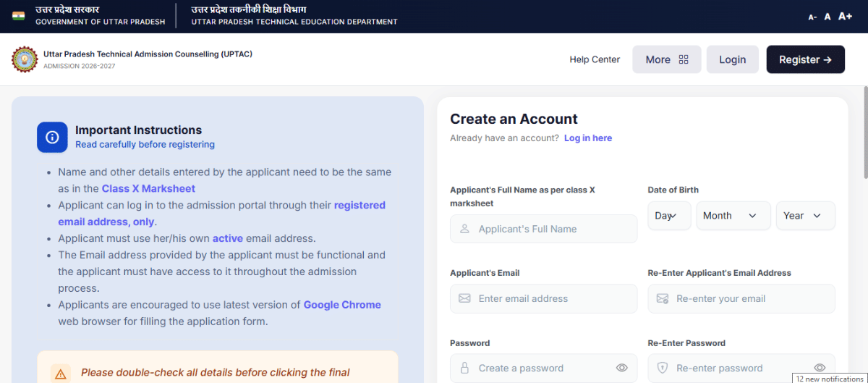Show password in Create a password field

tap(621, 368)
